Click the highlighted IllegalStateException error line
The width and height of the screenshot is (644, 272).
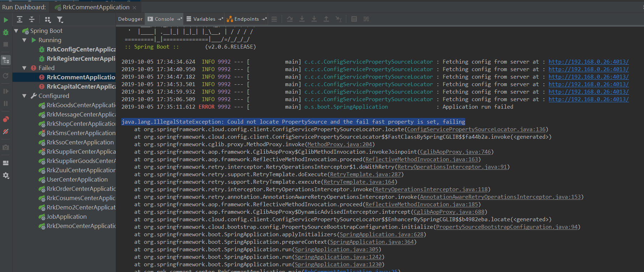tap(293, 122)
